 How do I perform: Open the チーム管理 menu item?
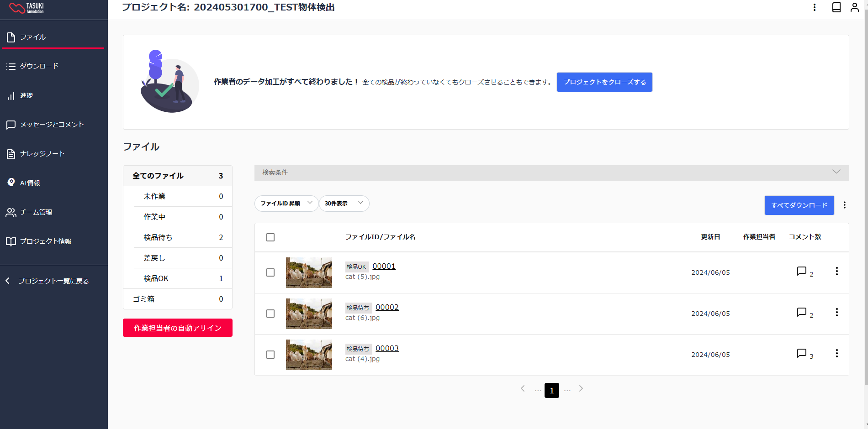point(53,212)
